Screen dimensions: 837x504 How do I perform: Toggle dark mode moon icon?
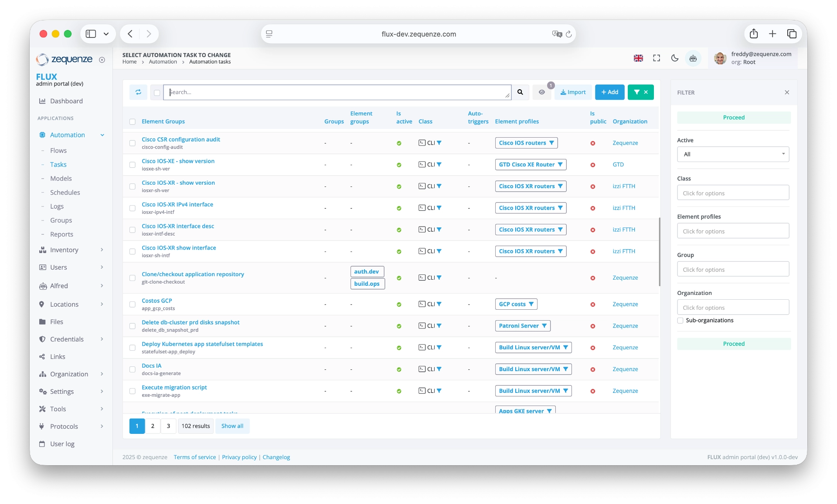coord(675,58)
